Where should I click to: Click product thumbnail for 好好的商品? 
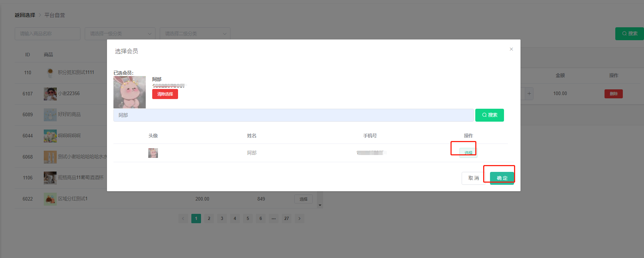point(50,115)
